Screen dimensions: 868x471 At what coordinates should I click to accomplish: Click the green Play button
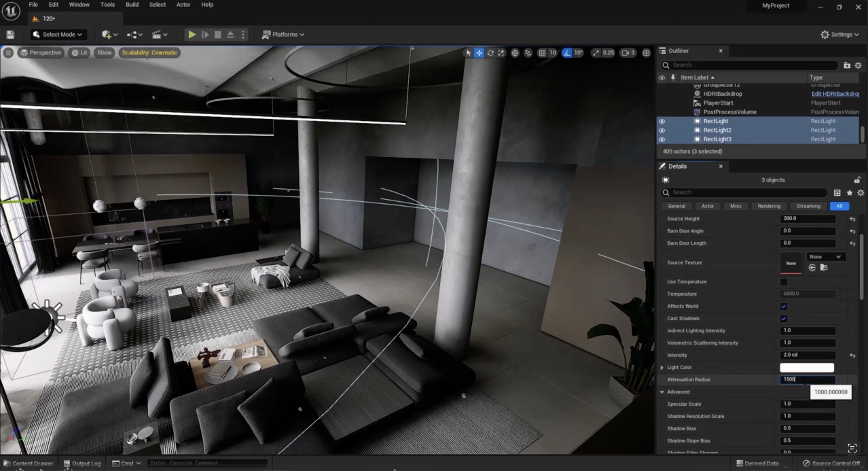192,34
